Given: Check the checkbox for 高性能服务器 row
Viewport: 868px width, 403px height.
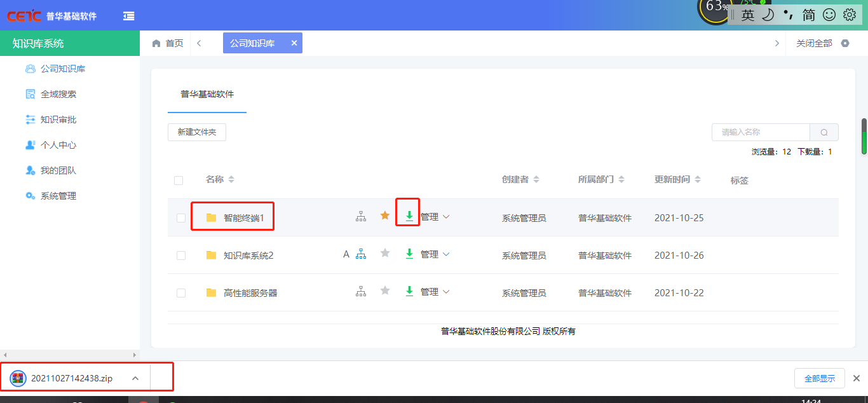Looking at the screenshot, I should point(180,291).
